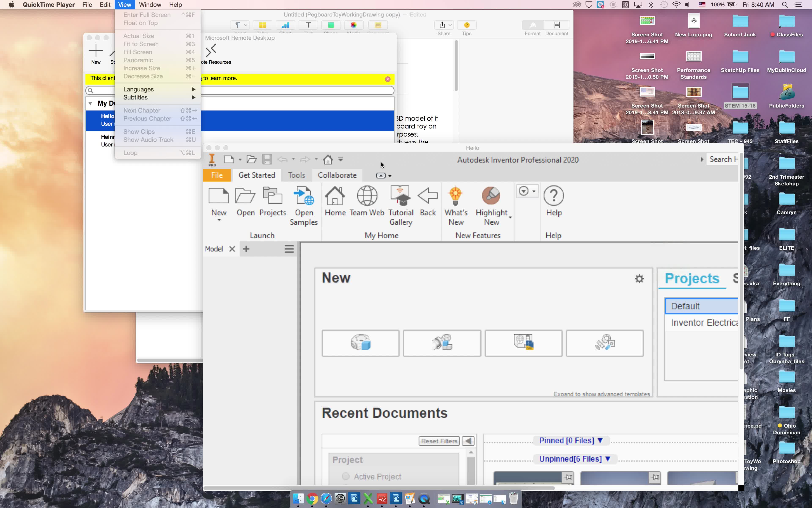Image resolution: width=812 pixels, height=508 pixels.
Task: Click quick access Home icon
Action: 328,159
